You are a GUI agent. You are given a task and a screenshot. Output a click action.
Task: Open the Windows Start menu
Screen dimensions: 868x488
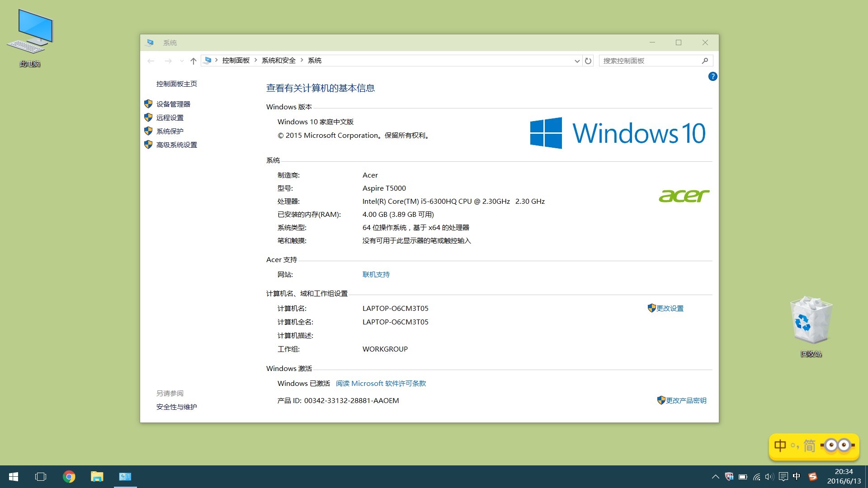point(14,477)
